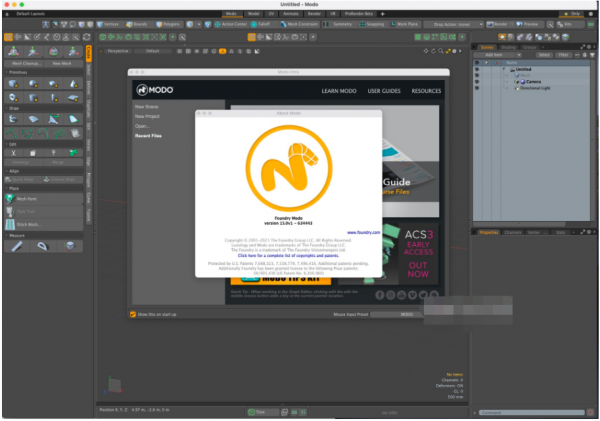
Task: Switch to the Channels tab
Action: [512, 232]
